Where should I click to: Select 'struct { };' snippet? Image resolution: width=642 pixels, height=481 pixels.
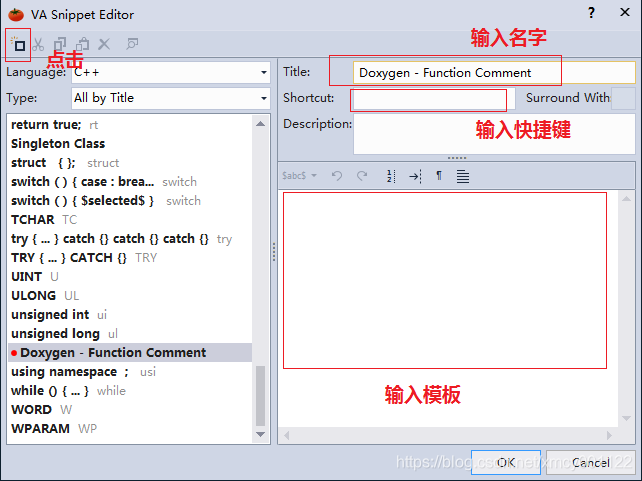pyautogui.click(x=130, y=163)
